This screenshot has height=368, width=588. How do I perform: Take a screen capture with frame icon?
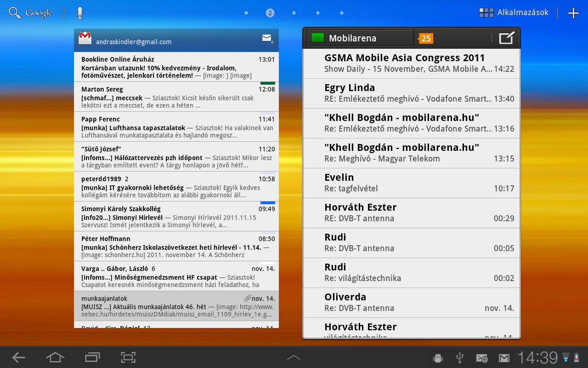pyautogui.click(x=128, y=357)
